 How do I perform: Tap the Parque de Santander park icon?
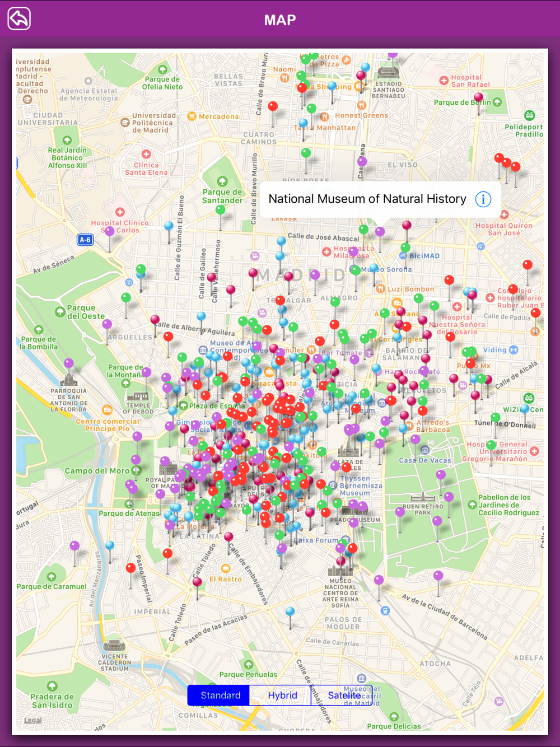point(222,181)
